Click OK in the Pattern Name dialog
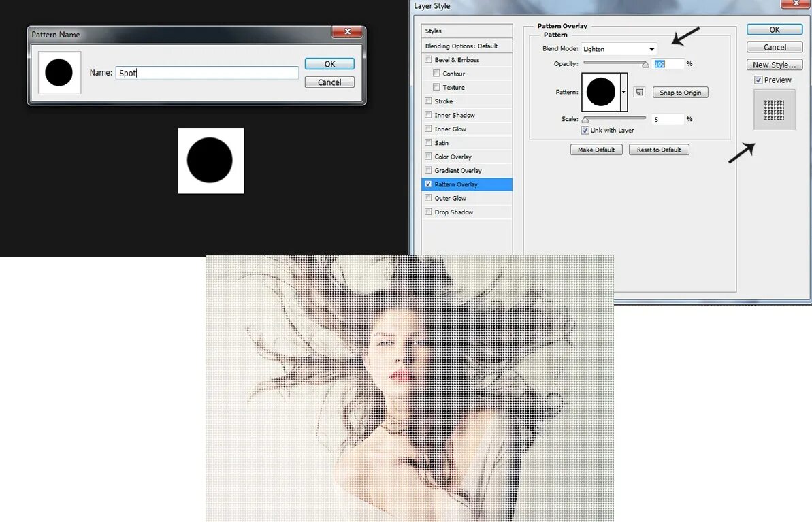 click(x=329, y=64)
